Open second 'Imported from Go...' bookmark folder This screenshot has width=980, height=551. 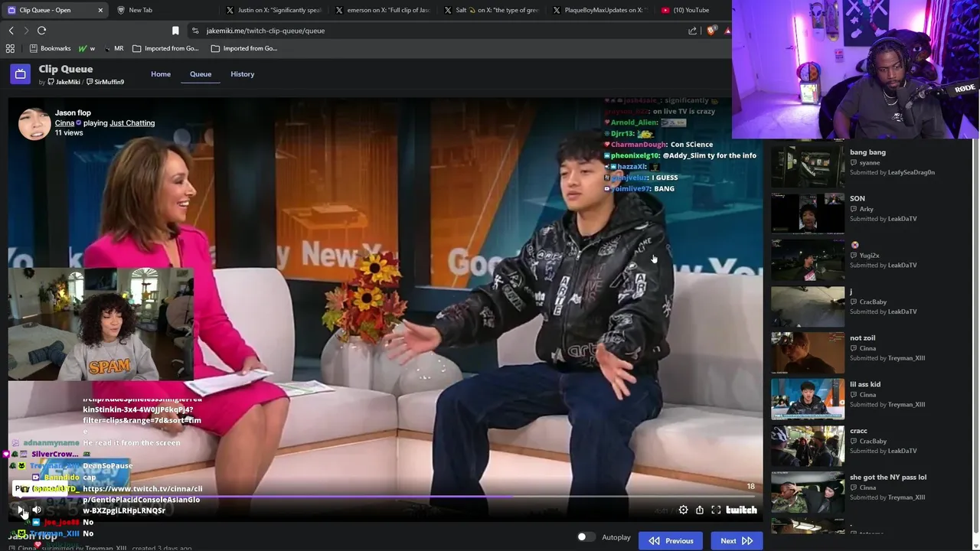[244, 48]
